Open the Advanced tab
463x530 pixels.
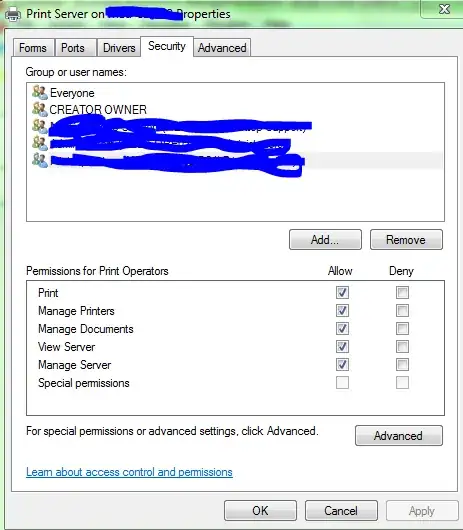(222, 48)
